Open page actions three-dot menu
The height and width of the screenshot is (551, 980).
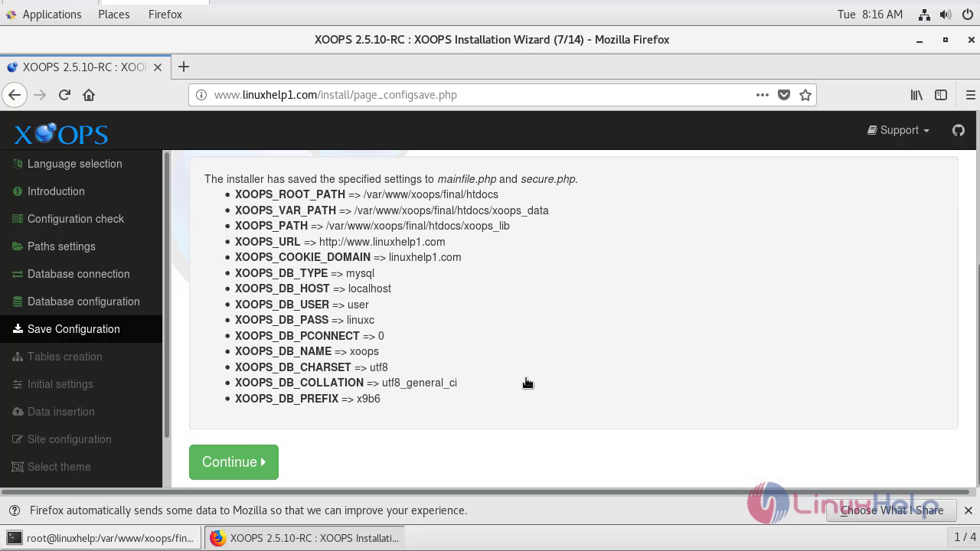[x=762, y=95]
